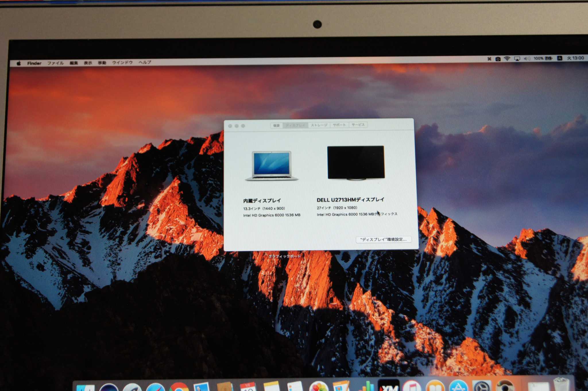Launch the XM app from Dock

click(x=388, y=385)
